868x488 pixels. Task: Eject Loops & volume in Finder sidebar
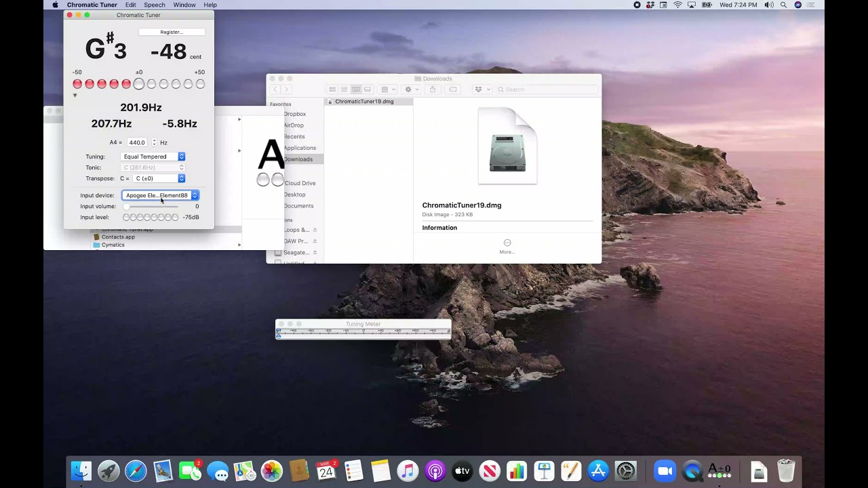click(x=315, y=230)
